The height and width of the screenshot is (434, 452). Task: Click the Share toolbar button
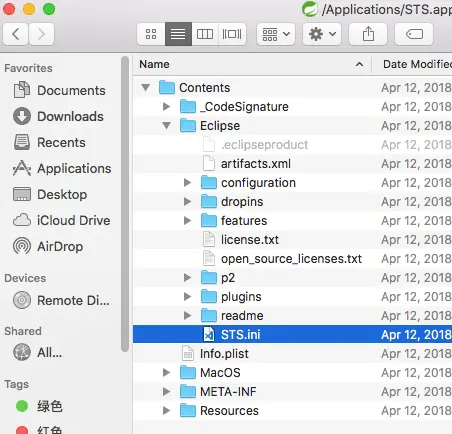point(368,34)
